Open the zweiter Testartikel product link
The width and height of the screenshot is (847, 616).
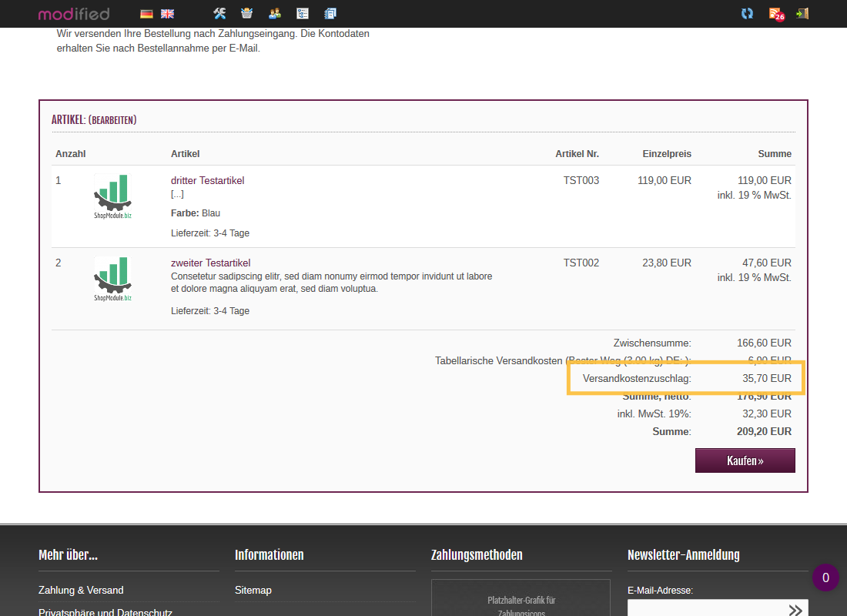210,263
